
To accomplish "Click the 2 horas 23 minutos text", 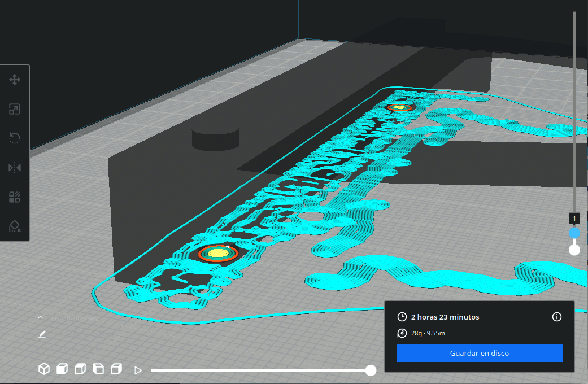I will pyautogui.click(x=445, y=317).
